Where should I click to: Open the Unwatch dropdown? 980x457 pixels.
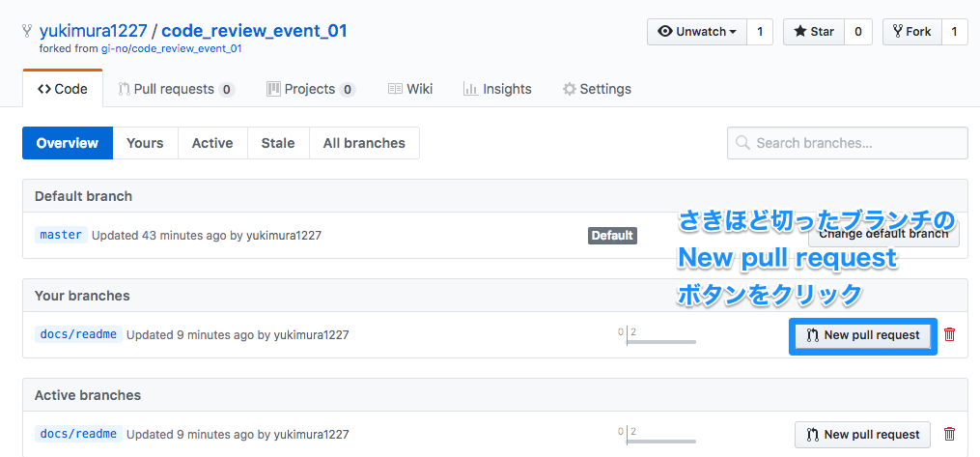(697, 32)
